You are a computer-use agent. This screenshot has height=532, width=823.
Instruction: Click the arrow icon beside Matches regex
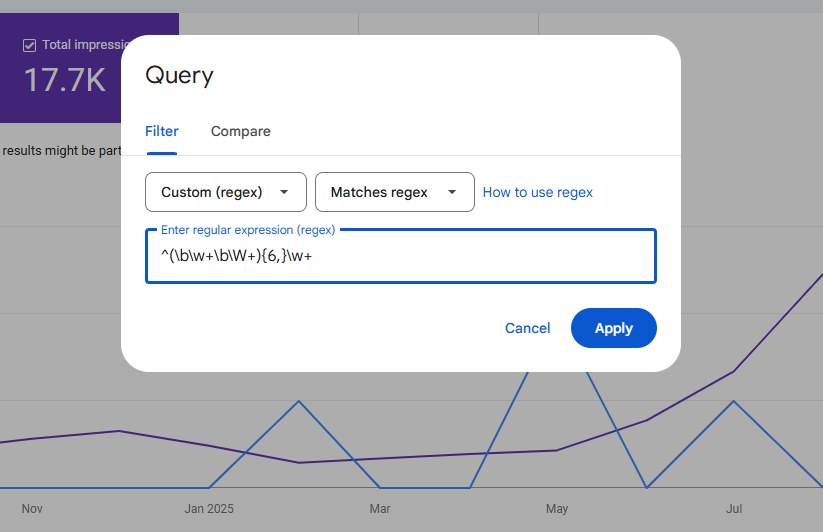pyautogui.click(x=453, y=192)
